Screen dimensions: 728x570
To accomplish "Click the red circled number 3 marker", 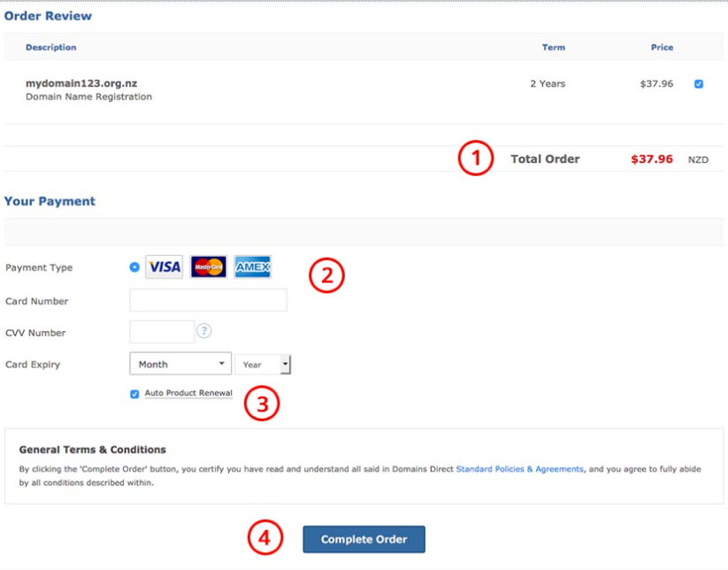I will (x=262, y=404).
